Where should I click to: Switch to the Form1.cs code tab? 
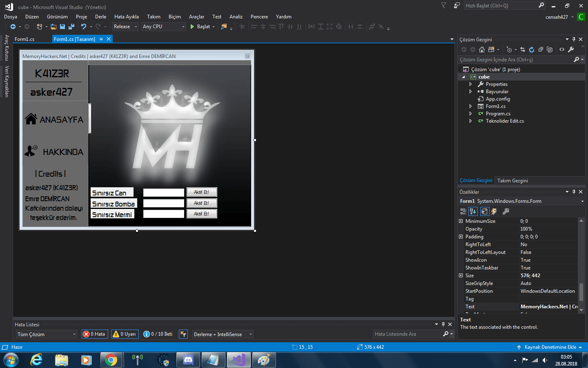pos(24,39)
